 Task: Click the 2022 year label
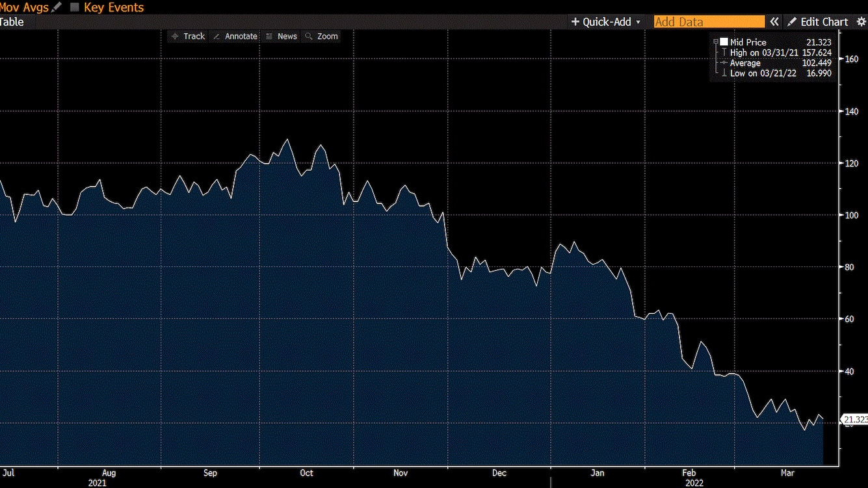click(x=694, y=483)
